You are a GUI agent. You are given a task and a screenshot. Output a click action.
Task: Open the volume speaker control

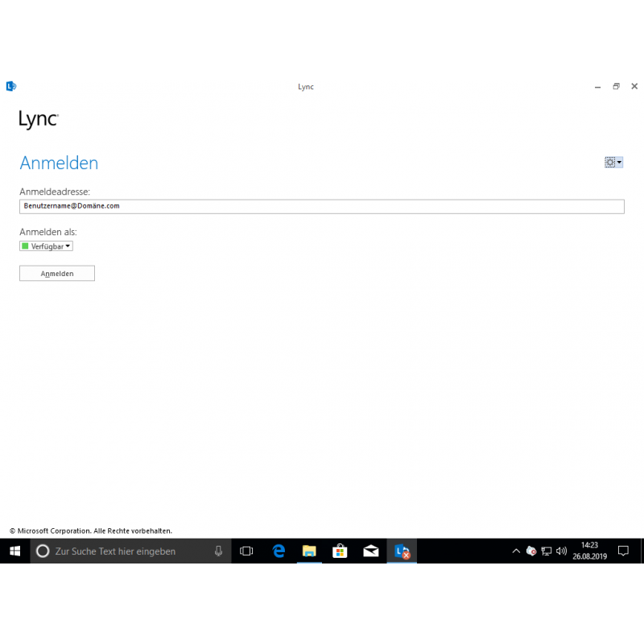coord(561,551)
